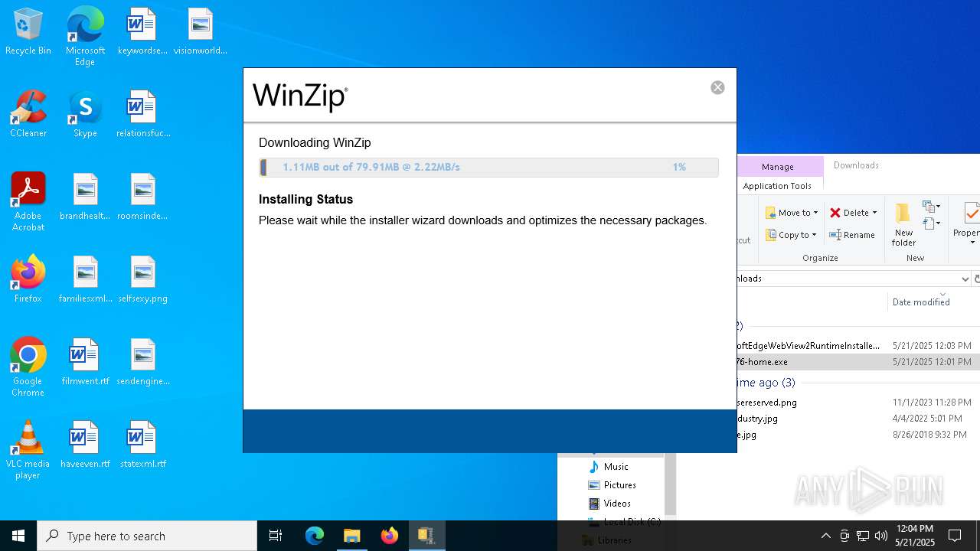Select the relationsfuc... document icon
This screenshot has height=551, width=980.
point(142,115)
